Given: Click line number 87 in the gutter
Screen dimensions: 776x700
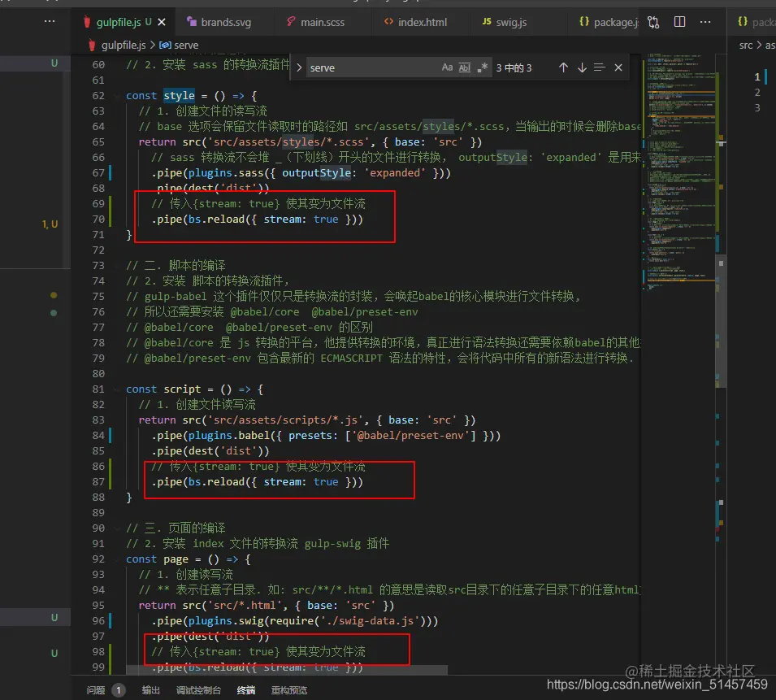Looking at the screenshot, I should click(x=98, y=481).
